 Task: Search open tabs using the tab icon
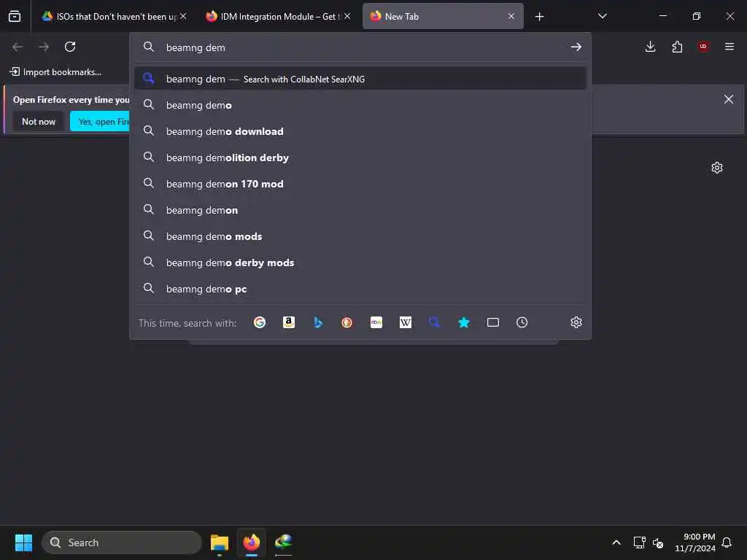point(493,322)
